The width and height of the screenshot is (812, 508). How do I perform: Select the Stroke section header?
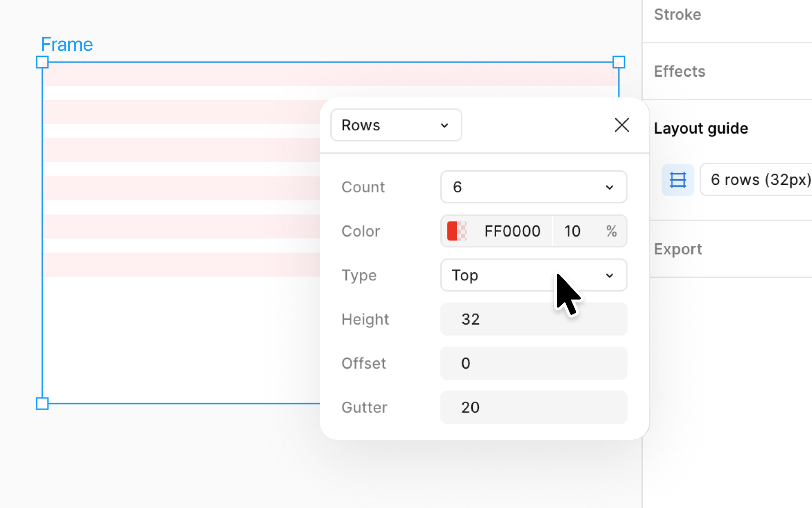click(677, 14)
